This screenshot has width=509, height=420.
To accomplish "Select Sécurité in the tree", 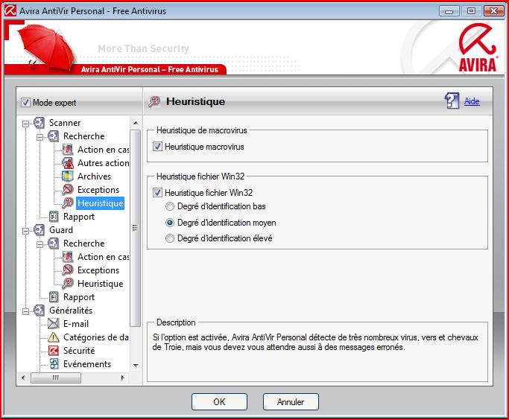I will [79, 351].
